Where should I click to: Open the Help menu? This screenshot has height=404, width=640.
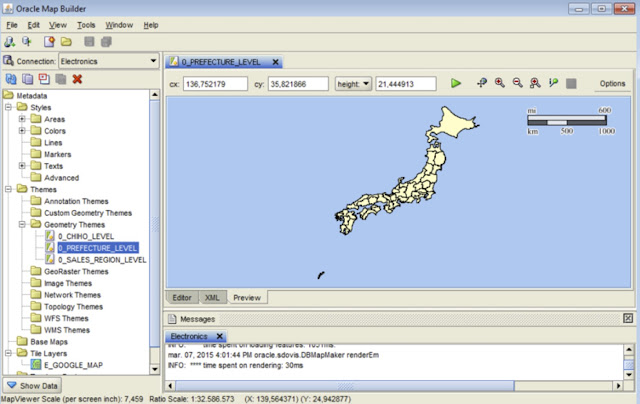click(151, 25)
